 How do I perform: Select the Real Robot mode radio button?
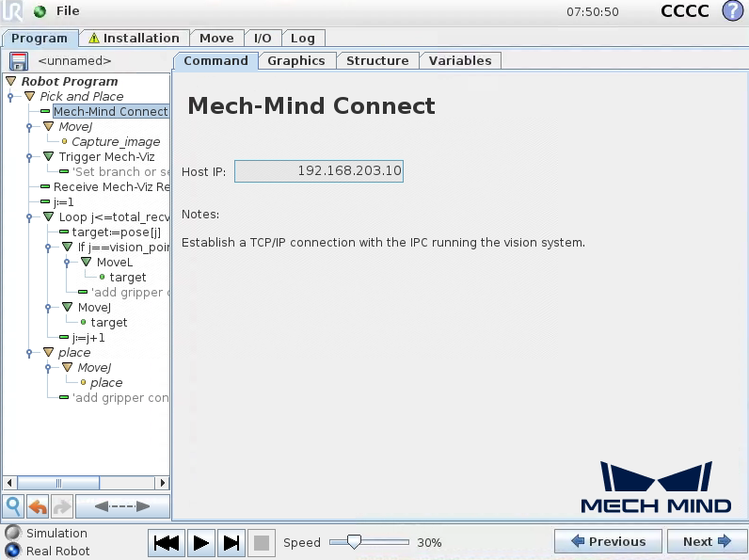[12, 551]
